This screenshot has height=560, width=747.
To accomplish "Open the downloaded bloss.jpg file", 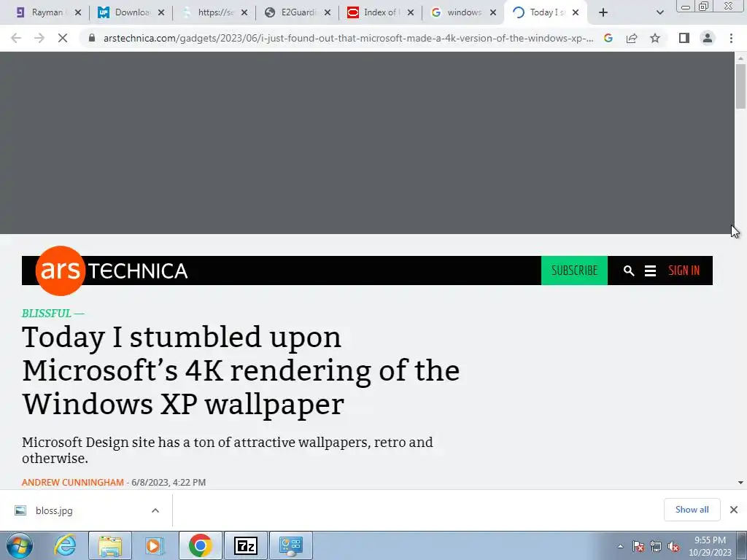I will [x=54, y=510].
